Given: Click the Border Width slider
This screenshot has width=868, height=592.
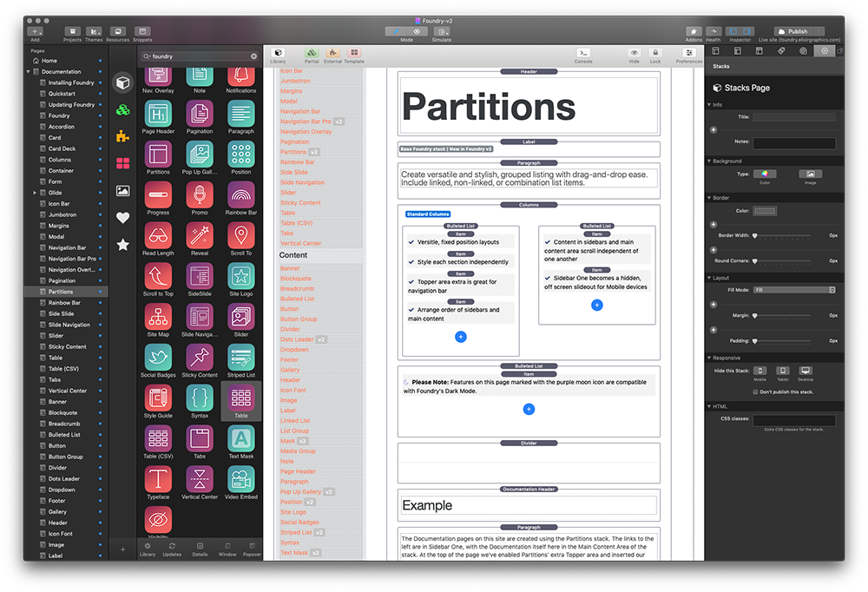Looking at the screenshot, I should click(x=782, y=236).
